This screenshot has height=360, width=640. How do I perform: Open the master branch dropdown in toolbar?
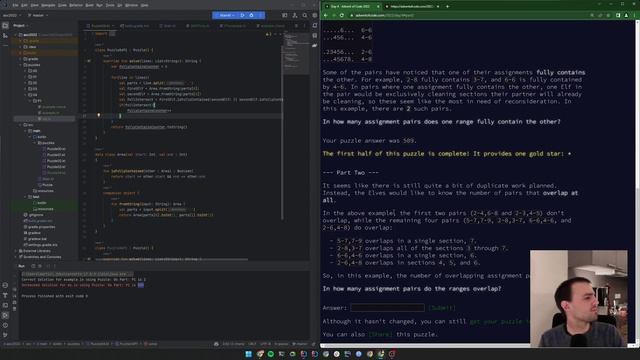[x=38, y=16]
